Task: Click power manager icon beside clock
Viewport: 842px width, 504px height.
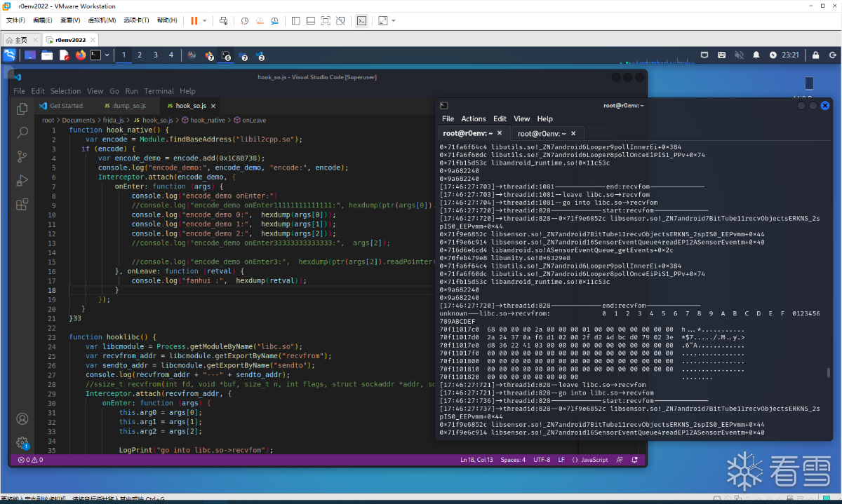Action: click(773, 55)
